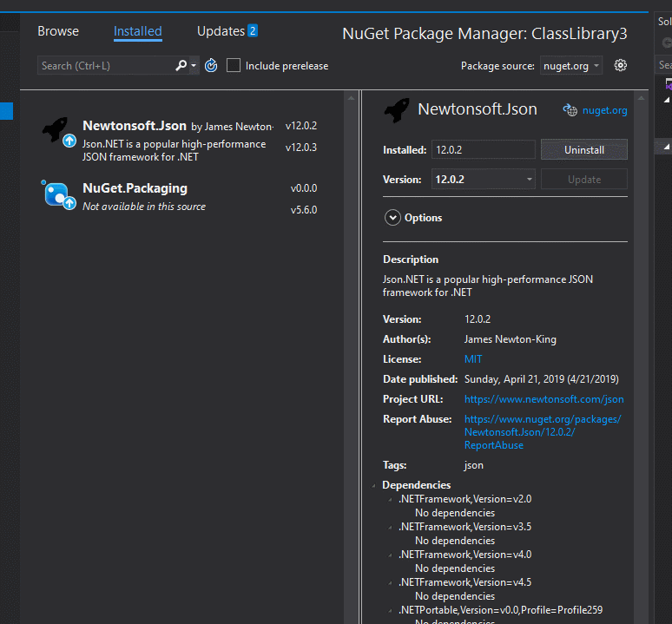This screenshot has width=672, height=624.
Task: Click the globe icon beside nuget.org link
Action: [x=570, y=110]
